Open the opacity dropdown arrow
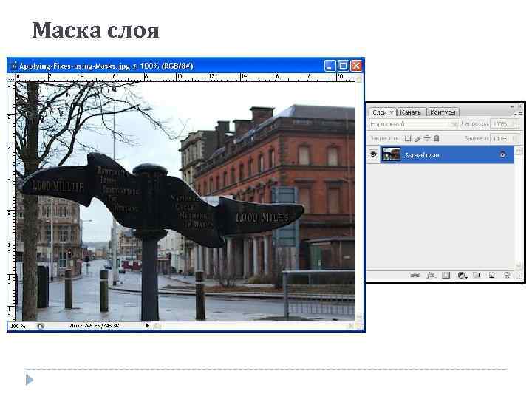 click(514, 124)
